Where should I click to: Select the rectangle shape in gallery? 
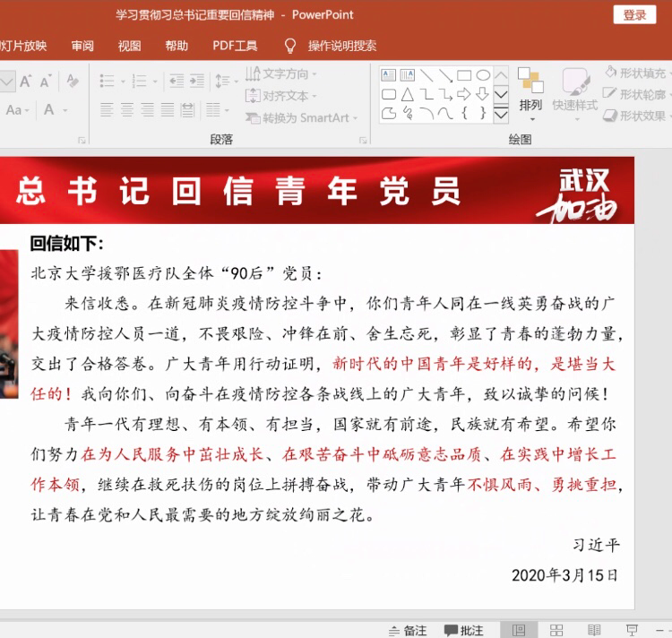(464, 75)
